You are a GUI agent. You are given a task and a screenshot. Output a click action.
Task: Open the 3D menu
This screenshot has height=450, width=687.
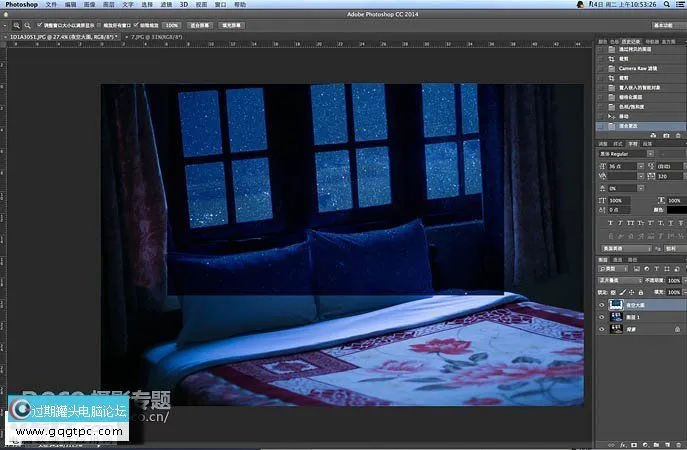[185, 5]
